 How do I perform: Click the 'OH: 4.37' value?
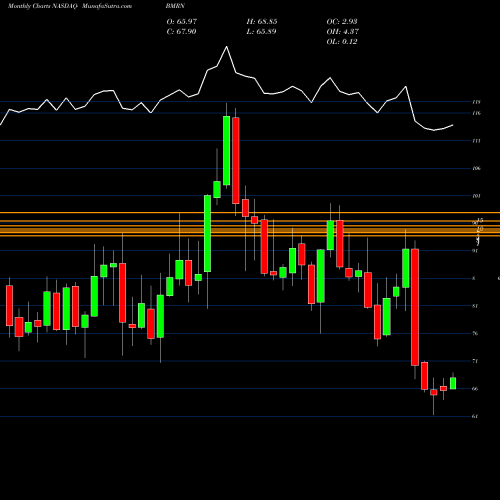click(x=342, y=32)
